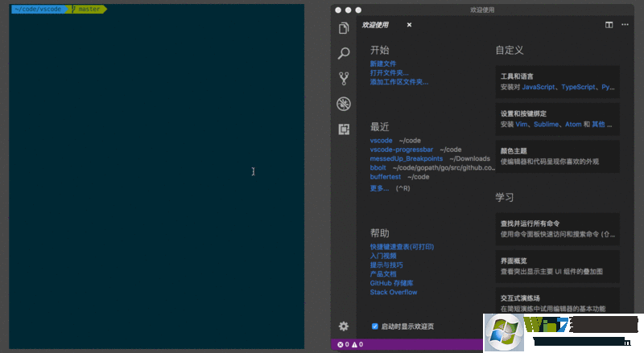This screenshot has height=353, width=644.
Task: Open recent project vscode
Action: click(x=381, y=141)
